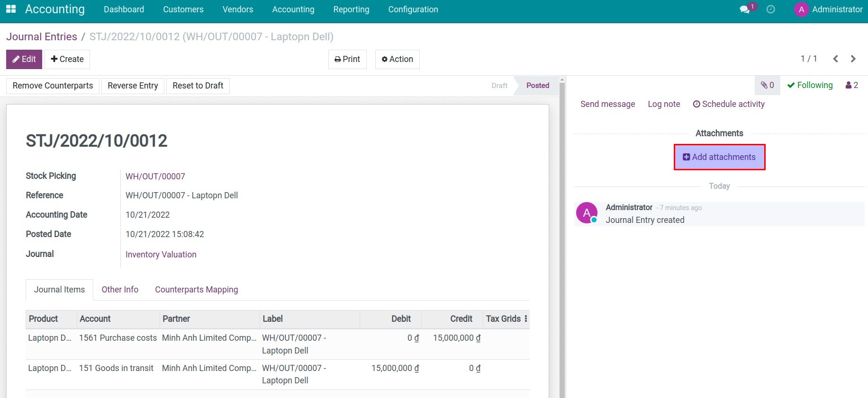Open the WH/OUT/00007 stock picking link
This screenshot has width=868, height=398.
(155, 177)
